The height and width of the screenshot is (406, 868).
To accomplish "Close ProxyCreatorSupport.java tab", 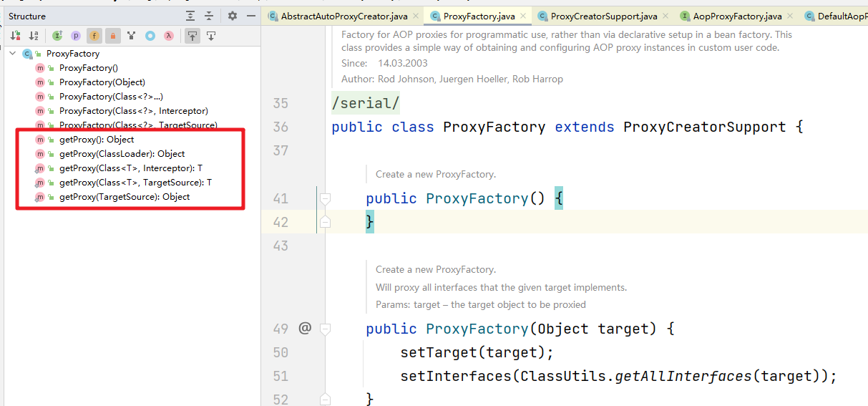I will [x=665, y=16].
